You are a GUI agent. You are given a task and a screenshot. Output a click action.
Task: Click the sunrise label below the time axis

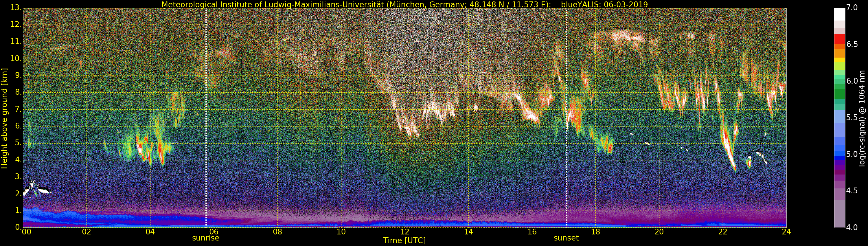click(x=205, y=238)
